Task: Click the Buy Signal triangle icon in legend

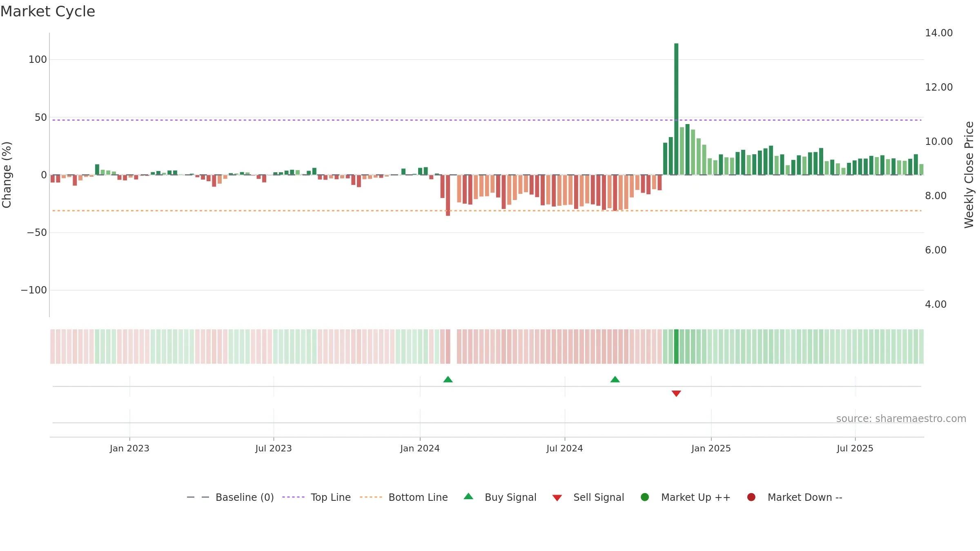Action: (x=468, y=496)
